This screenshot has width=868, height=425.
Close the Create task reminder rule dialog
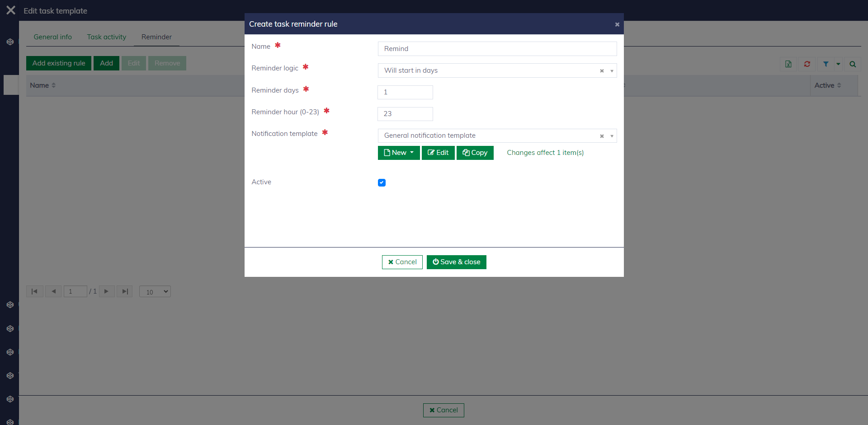617,24
